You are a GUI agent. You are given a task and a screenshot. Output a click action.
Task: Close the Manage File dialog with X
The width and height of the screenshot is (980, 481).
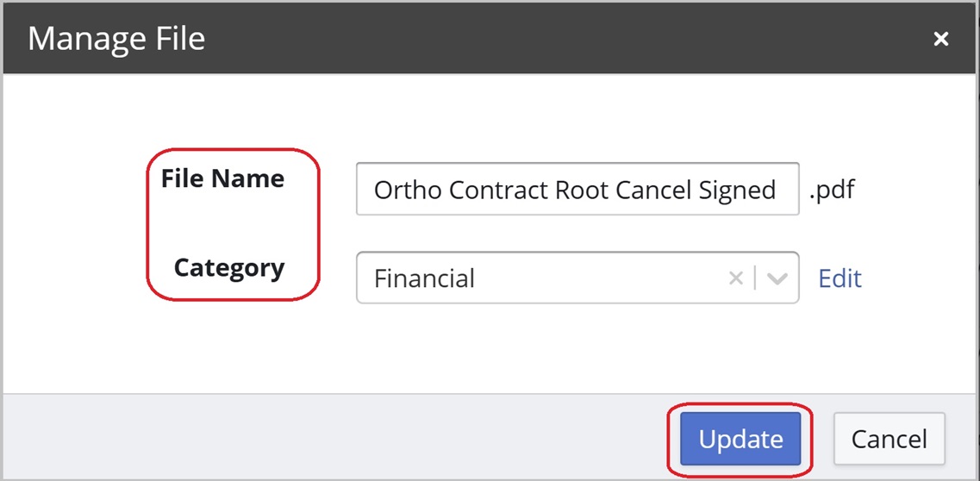tap(941, 39)
